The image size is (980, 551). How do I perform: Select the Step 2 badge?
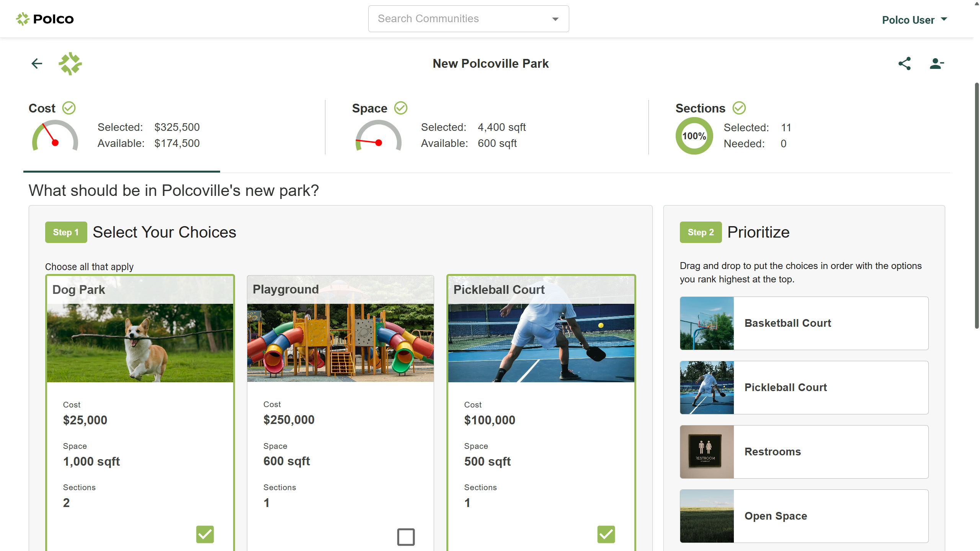[701, 232]
